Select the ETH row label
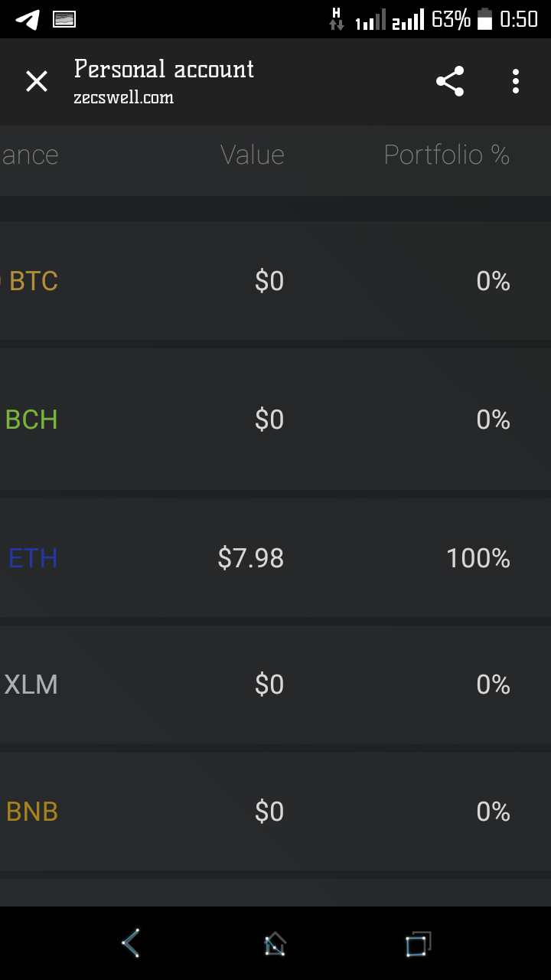The width and height of the screenshot is (551, 980). [x=33, y=558]
